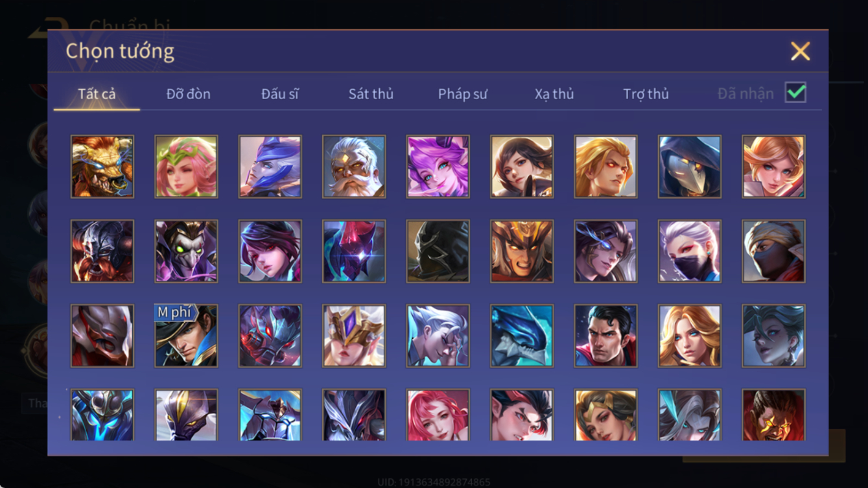Select the Tất cả tab
Viewport: 868px width, 488px height.
coord(97,94)
